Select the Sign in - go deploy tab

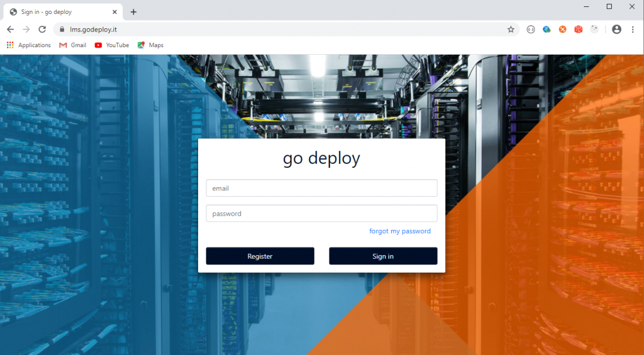point(63,12)
